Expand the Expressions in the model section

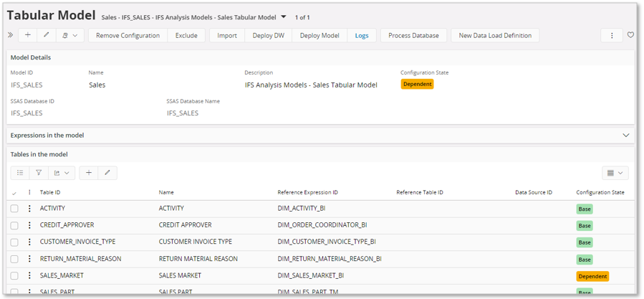(625, 135)
